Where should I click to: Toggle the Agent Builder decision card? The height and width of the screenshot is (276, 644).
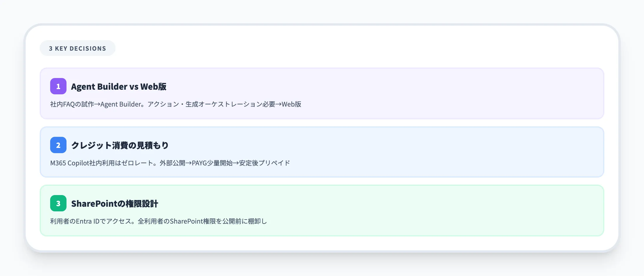(x=321, y=94)
